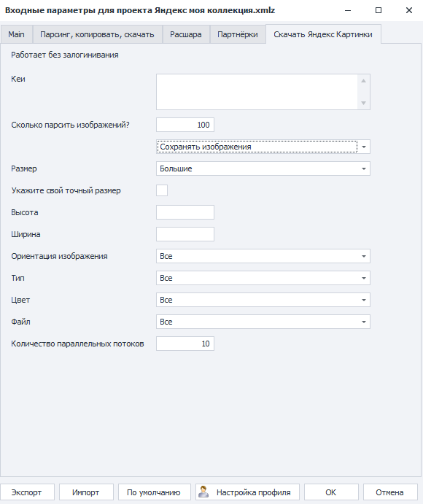Focus the Кеи text area
Screen dimensions: 423x504
[257, 92]
